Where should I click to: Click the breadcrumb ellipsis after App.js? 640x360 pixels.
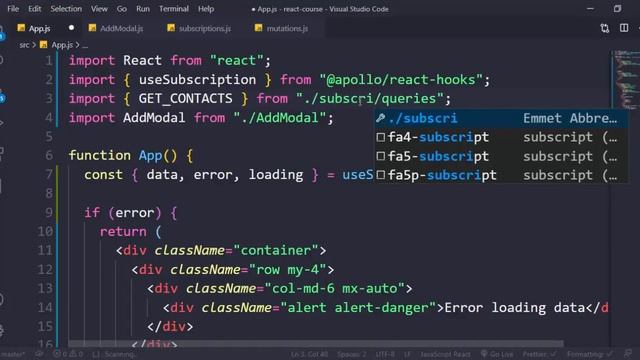pyautogui.click(x=84, y=46)
